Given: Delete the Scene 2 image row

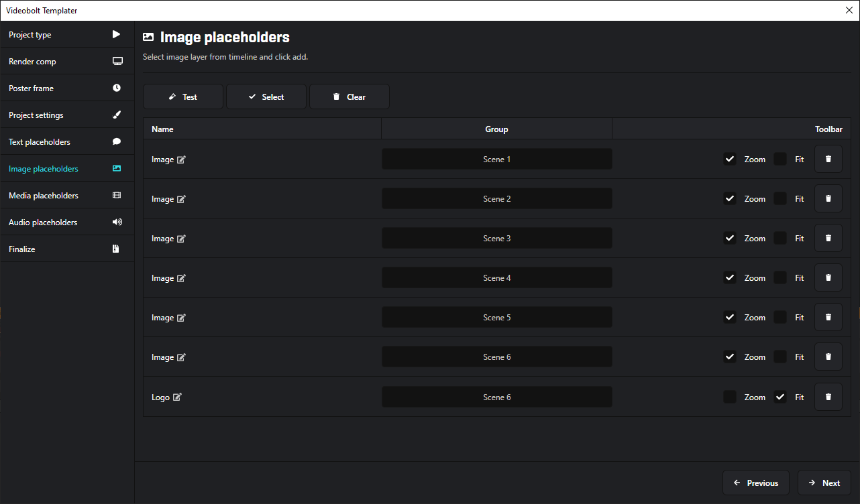Looking at the screenshot, I should click(828, 199).
